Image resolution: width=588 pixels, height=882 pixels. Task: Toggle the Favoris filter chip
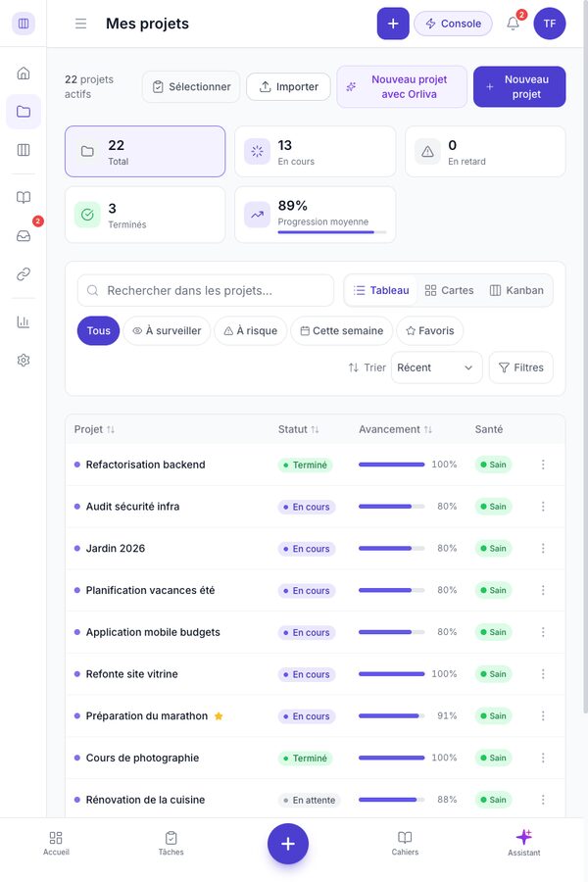click(x=430, y=331)
